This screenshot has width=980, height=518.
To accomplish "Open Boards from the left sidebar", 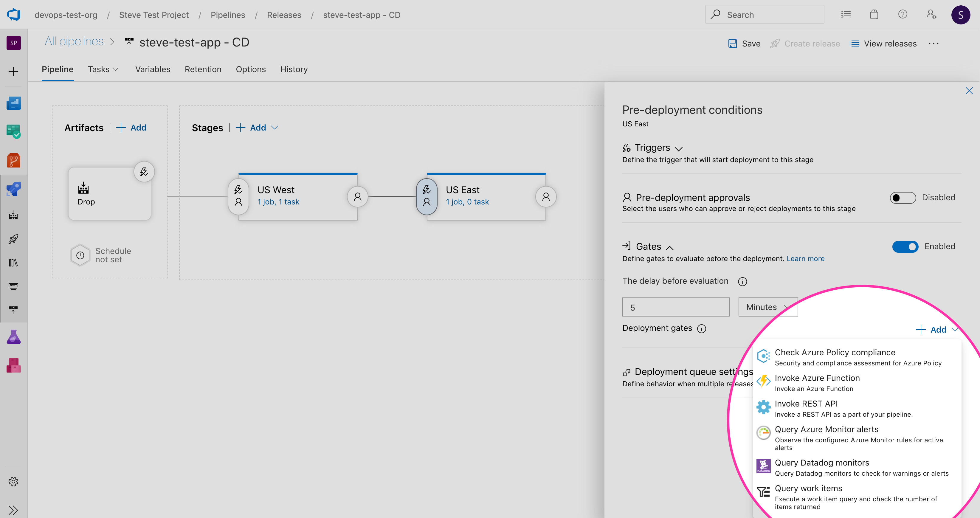I will pyautogui.click(x=14, y=132).
